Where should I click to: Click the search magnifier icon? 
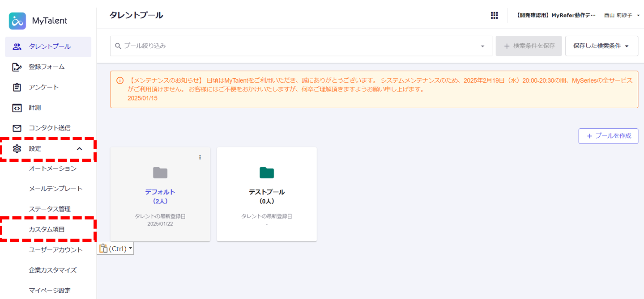[x=118, y=46]
